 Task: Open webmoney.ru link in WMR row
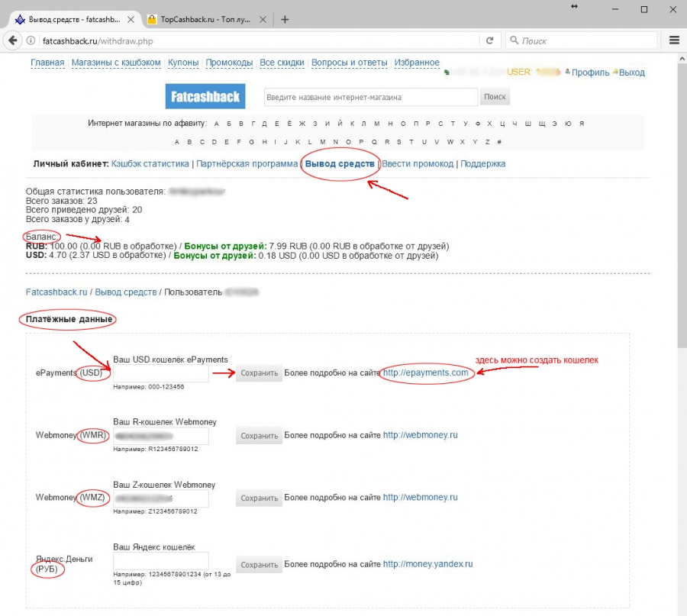(420, 435)
